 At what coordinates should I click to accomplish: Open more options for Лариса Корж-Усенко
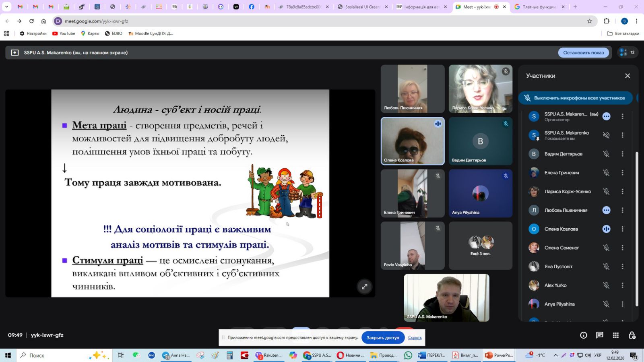[622, 192]
